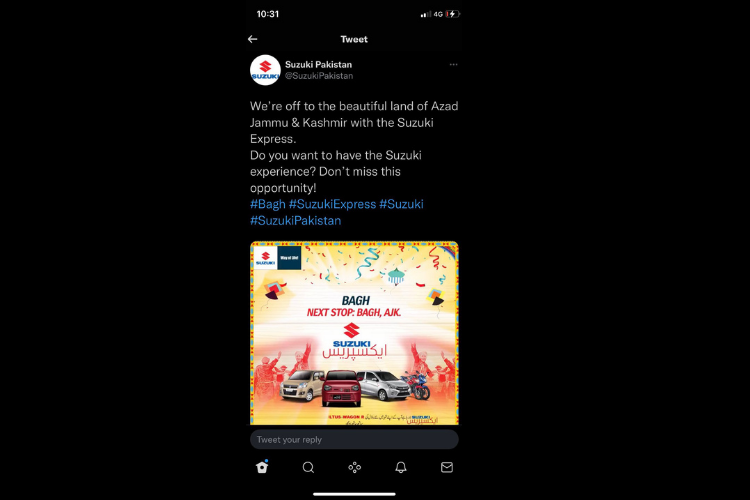The height and width of the screenshot is (500, 750).
Task: Tap the 4G signal indicator
Action: click(438, 14)
